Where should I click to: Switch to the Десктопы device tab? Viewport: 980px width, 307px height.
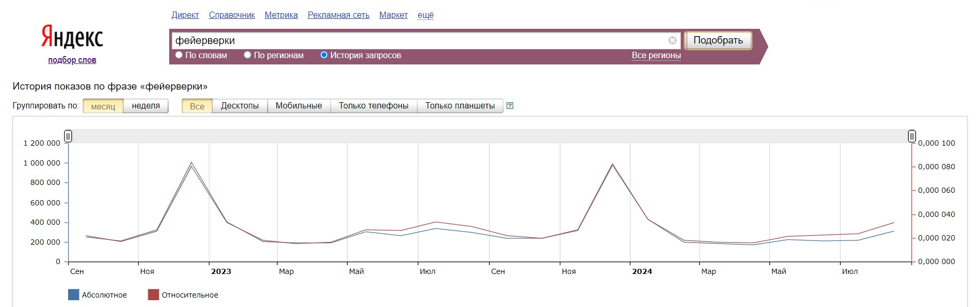click(239, 106)
